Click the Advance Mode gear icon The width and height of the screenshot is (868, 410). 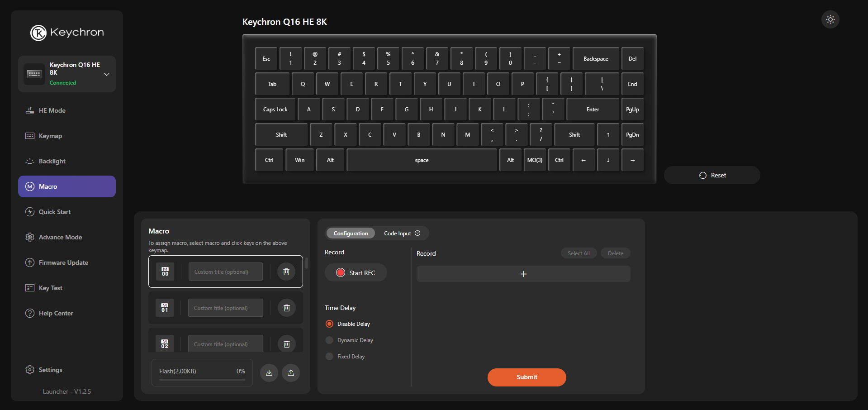pos(30,237)
